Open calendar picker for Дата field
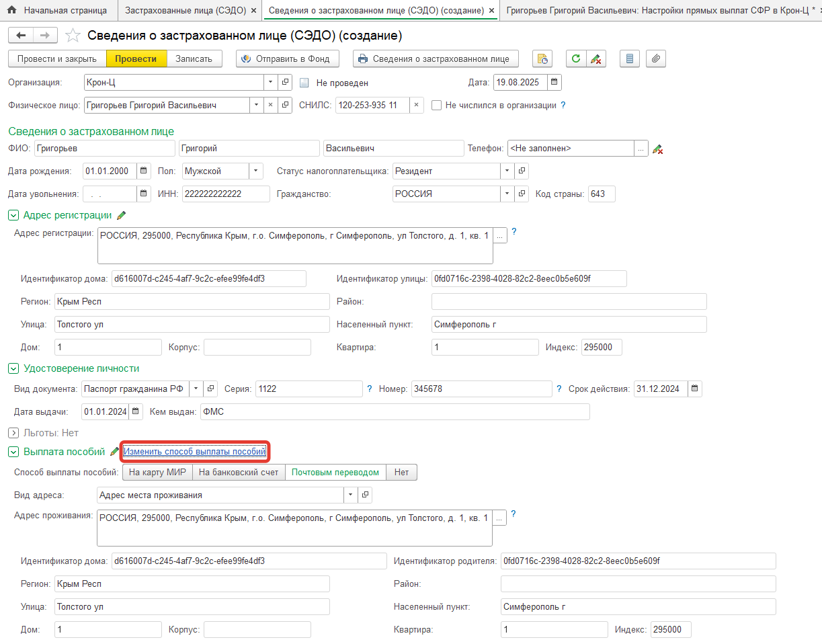This screenshot has height=644, width=822. tap(554, 83)
